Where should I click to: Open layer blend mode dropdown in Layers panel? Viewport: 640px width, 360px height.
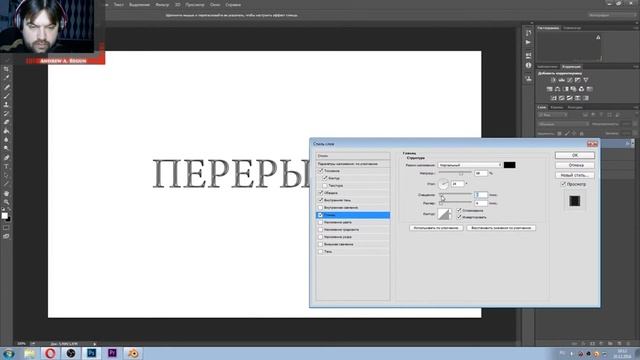click(563, 124)
